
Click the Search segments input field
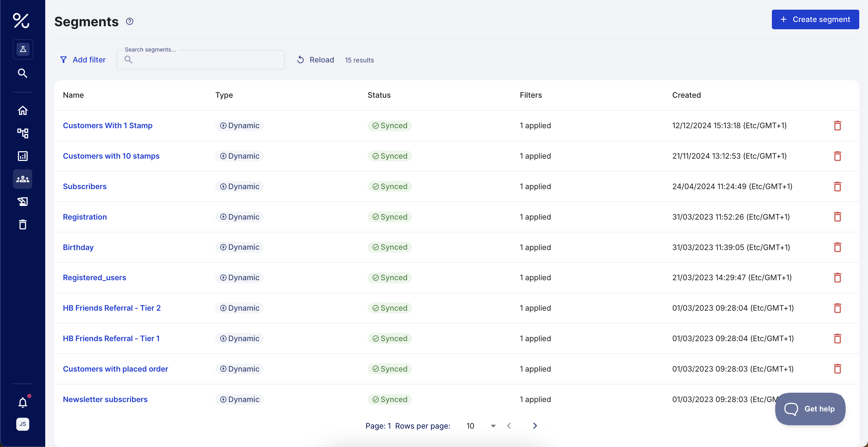206,60
